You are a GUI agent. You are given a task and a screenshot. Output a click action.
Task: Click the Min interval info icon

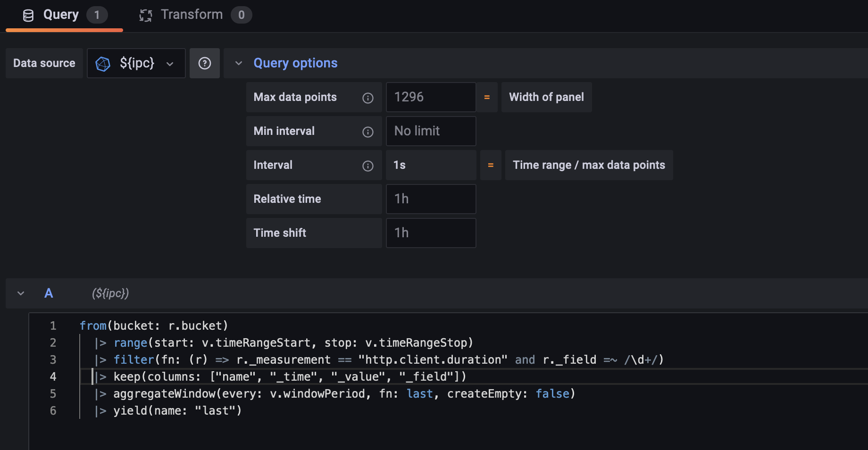point(367,132)
